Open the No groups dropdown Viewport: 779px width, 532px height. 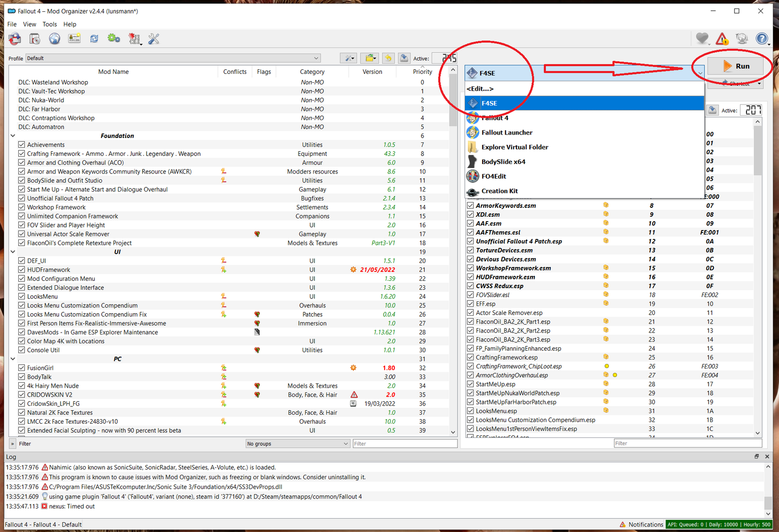tap(297, 444)
